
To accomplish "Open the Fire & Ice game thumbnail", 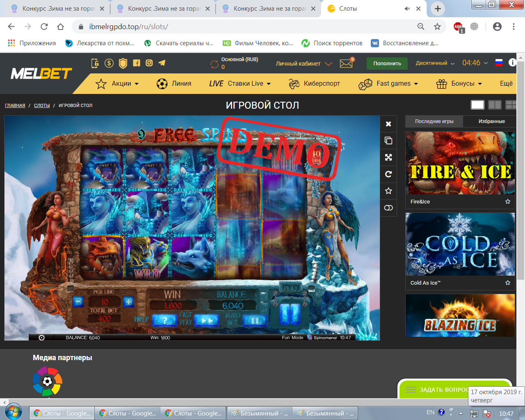I will (x=460, y=163).
